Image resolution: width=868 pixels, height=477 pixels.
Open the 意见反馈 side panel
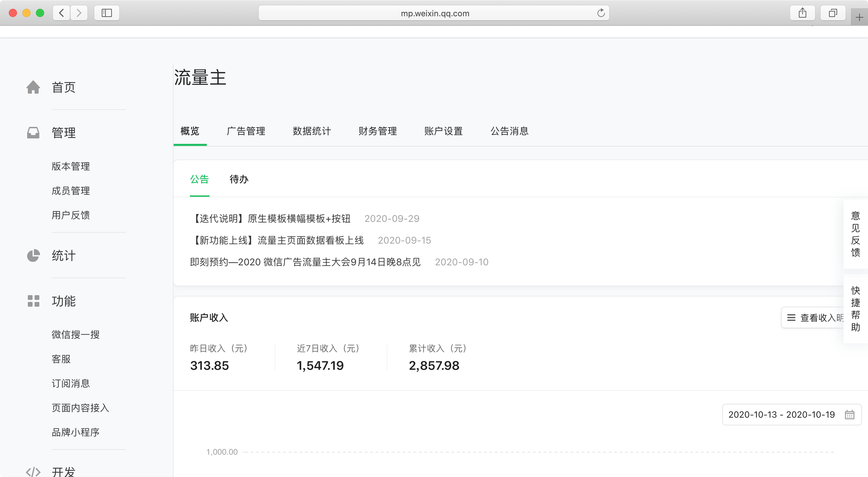[x=855, y=234]
